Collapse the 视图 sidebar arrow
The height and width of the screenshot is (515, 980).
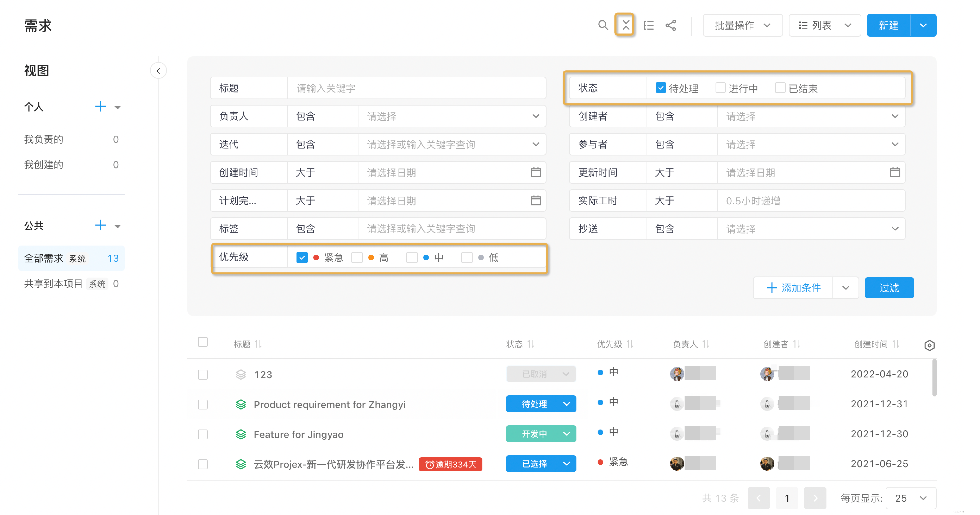[158, 71]
